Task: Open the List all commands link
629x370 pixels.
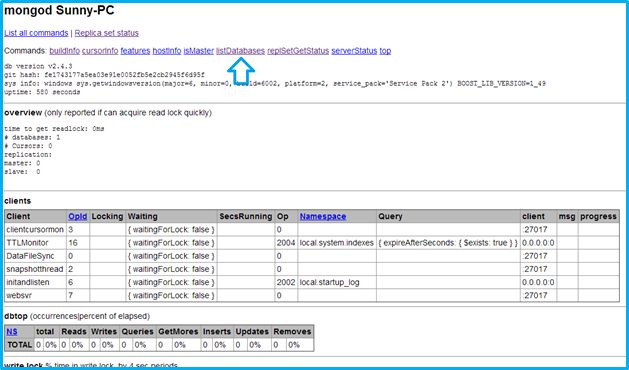Action: [36, 33]
